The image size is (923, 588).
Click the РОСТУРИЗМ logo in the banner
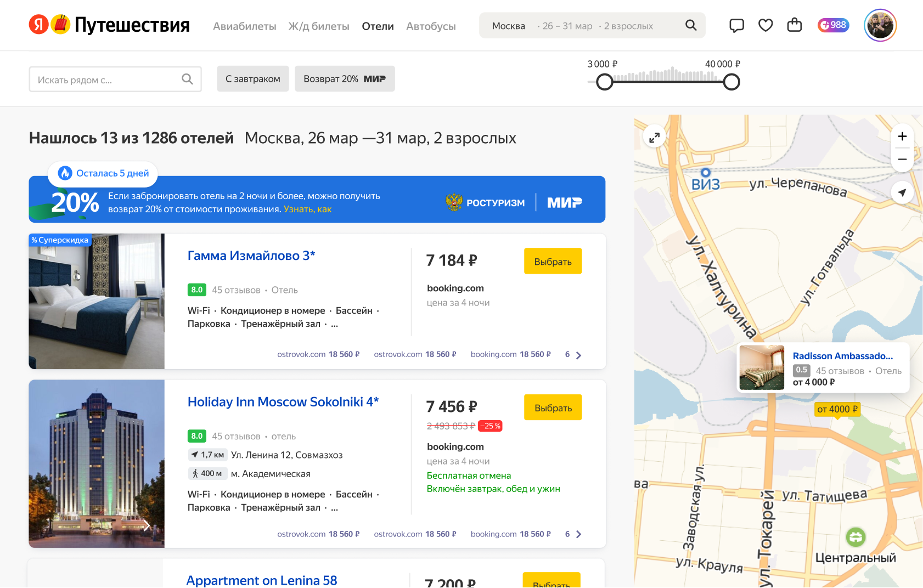pyautogui.click(x=485, y=202)
